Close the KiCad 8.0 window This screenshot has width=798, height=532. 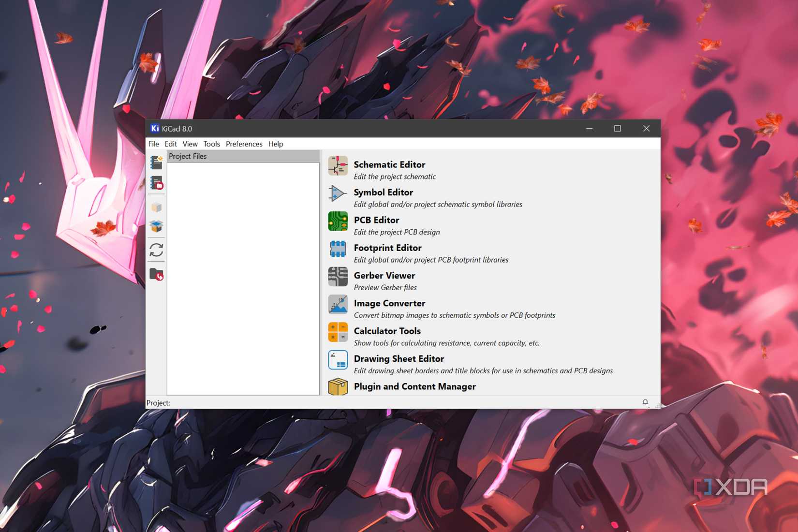click(x=646, y=128)
